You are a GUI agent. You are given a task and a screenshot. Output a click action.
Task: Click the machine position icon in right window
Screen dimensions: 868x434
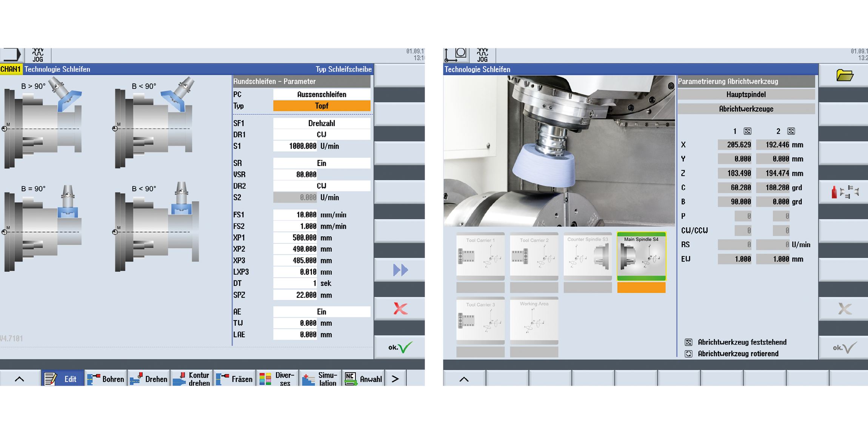tap(456, 55)
